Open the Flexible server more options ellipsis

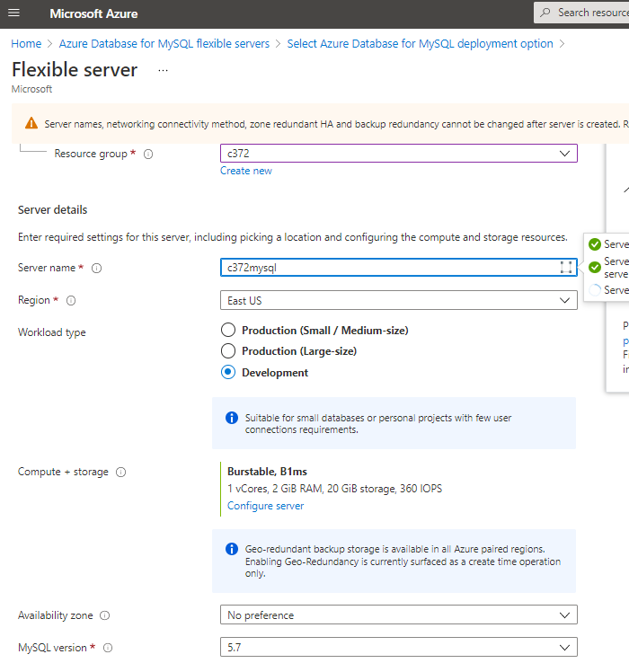point(163,70)
